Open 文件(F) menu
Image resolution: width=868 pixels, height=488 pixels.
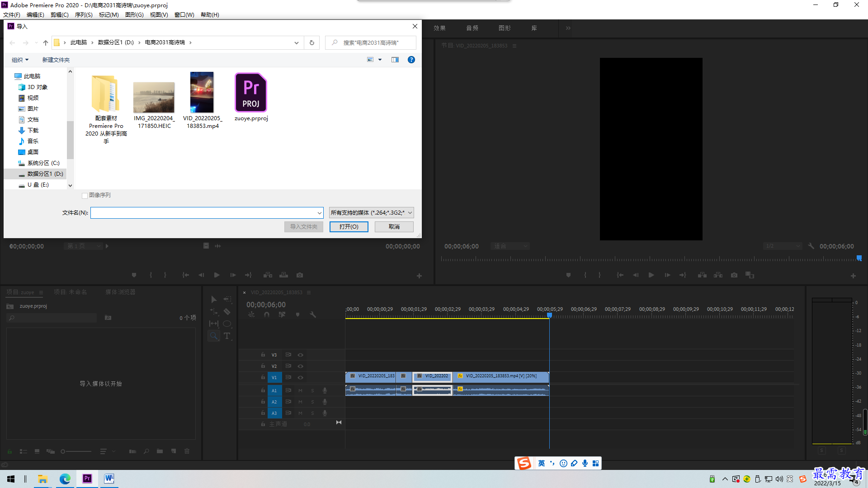click(12, 15)
